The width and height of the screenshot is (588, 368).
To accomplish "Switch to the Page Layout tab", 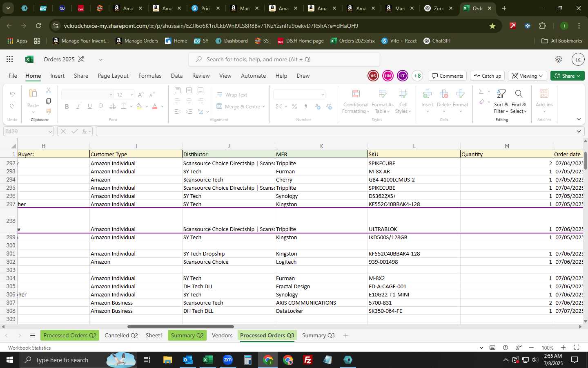I will (x=113, y=76).
